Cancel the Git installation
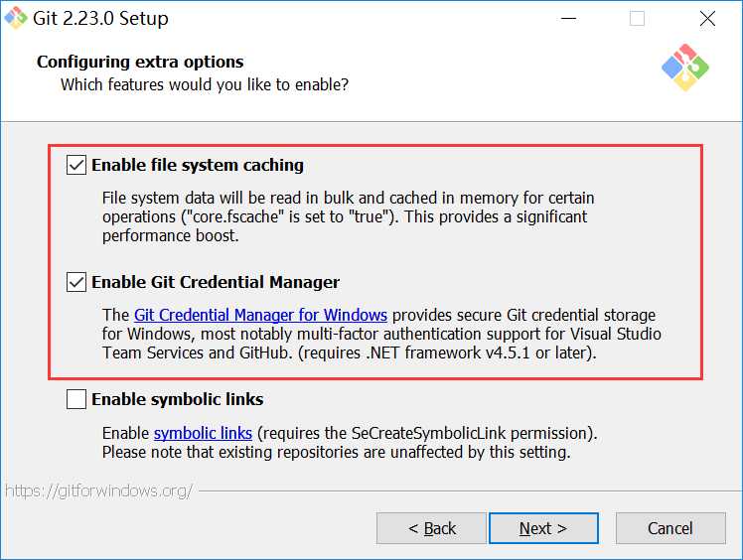Screen dimensions: 743x560 670,528
